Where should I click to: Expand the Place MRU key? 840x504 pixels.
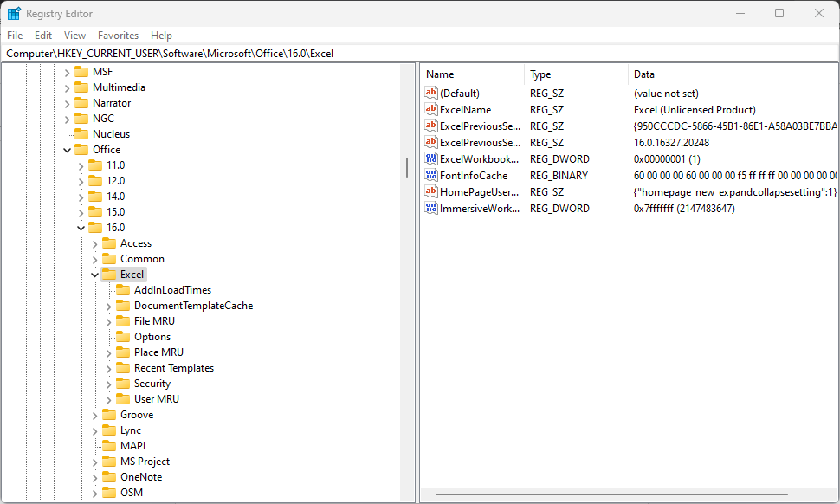tap(109, 353)
